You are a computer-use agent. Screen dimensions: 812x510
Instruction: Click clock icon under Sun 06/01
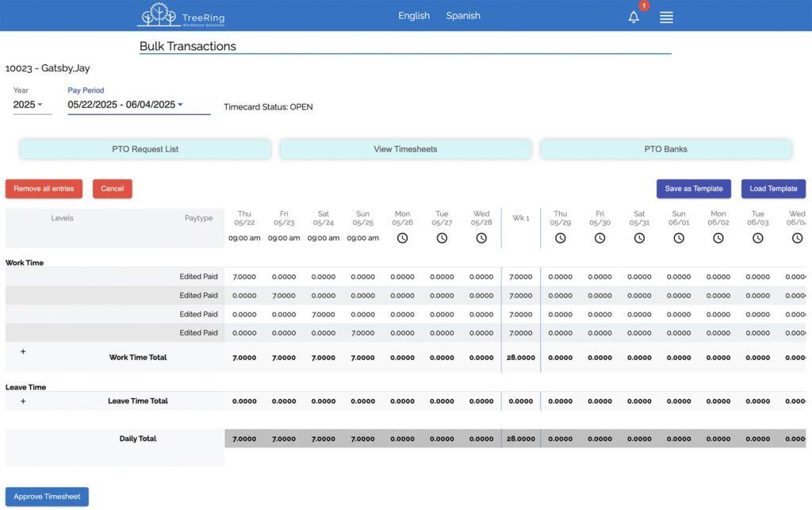(x=679, y=238)
